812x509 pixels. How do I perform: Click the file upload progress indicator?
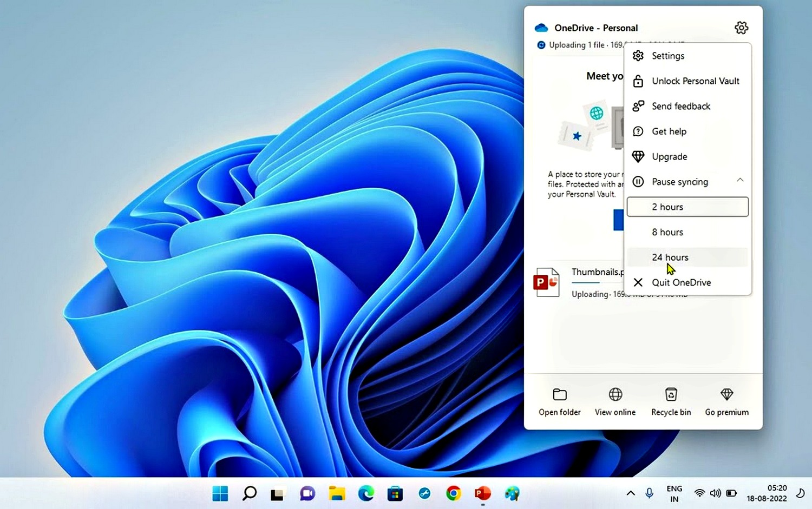click(x=541, y=45)
